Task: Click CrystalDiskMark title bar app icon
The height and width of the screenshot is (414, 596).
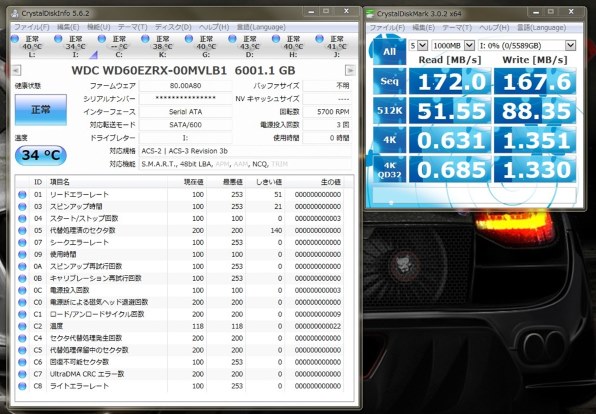Action: [x=369, y=14]
